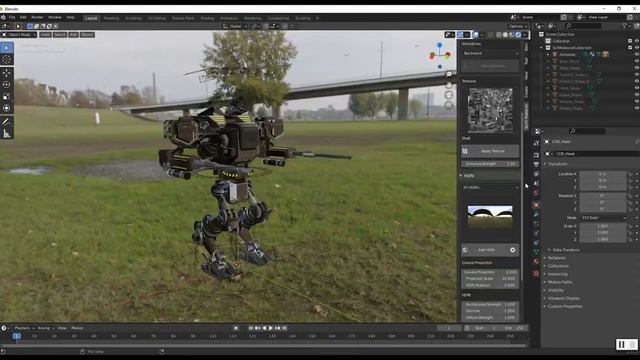The width and height of the screenshot is (640, 360).
Task: Switch to the Shading workspace tab
Action: click(207, 18)
